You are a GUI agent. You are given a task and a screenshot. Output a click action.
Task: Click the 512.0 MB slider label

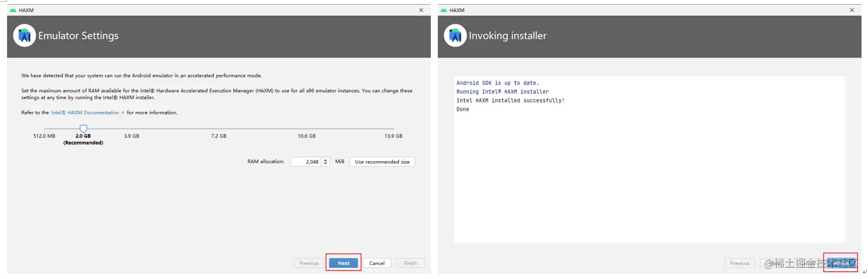(44, 136)
